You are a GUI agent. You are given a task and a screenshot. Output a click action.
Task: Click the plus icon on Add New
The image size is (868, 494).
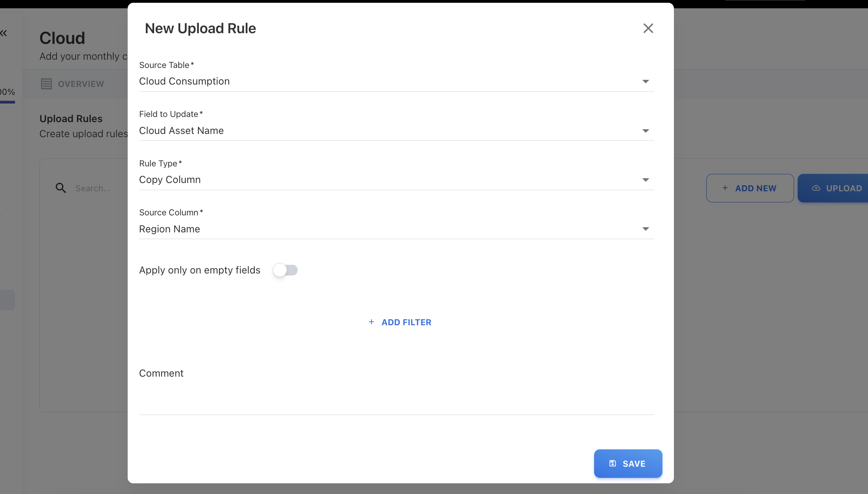click(725, 188)
